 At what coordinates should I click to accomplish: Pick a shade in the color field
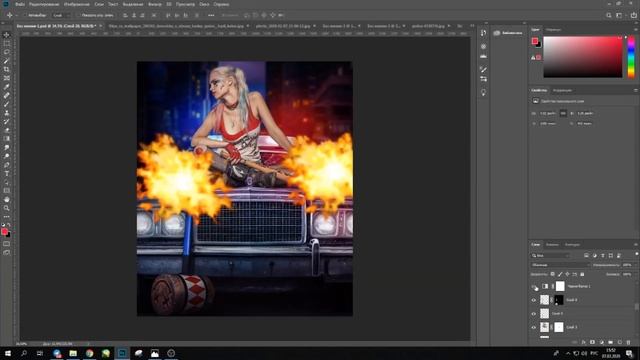click(x=583, y=57)
